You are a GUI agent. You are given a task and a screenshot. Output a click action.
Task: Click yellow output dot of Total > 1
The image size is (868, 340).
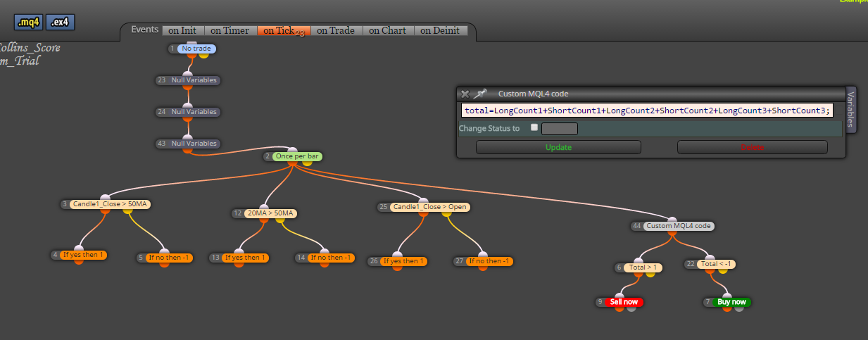point(650,273)
